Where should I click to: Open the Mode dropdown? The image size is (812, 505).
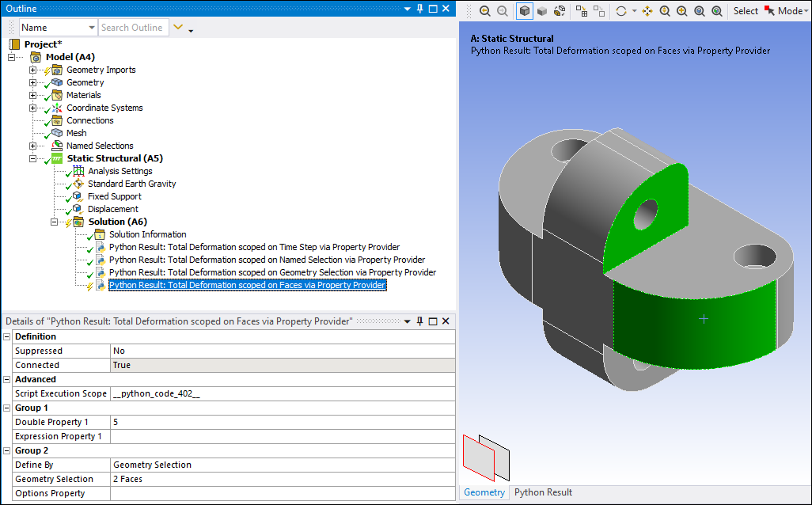(x=791, y=10)
